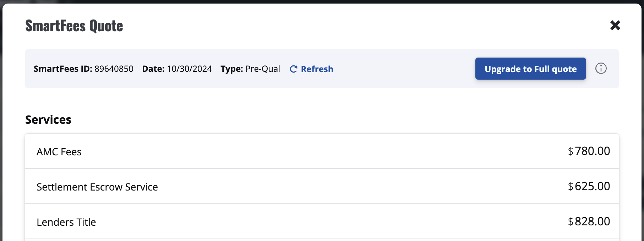Image resolution: width=644 pixels, height=241 pixels.
Task: Select the AMC Fees row label
Action: pos(59,152)
